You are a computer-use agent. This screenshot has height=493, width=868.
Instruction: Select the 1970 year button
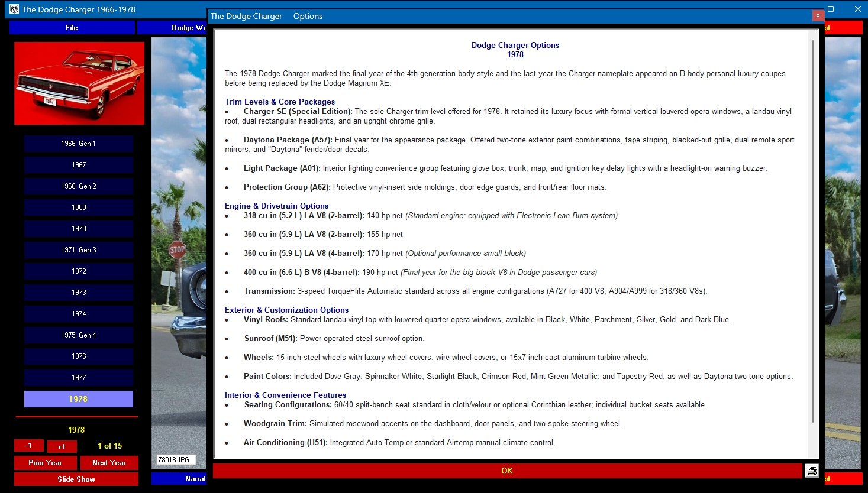tap(79, 229)
